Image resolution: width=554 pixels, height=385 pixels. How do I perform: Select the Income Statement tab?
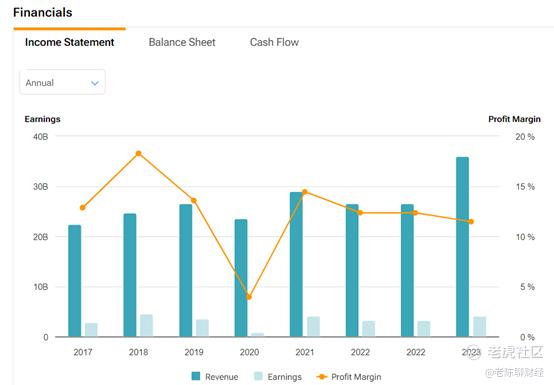click(x=70, y=42)
